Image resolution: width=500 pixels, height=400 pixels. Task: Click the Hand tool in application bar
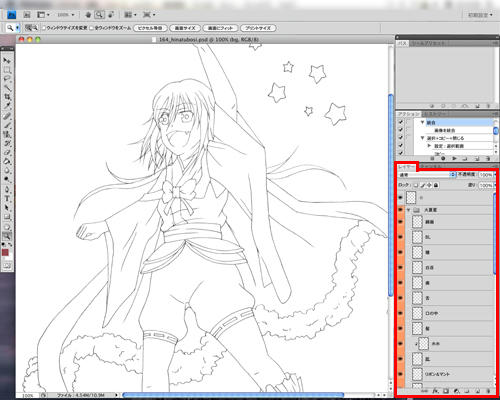[88, 15]
